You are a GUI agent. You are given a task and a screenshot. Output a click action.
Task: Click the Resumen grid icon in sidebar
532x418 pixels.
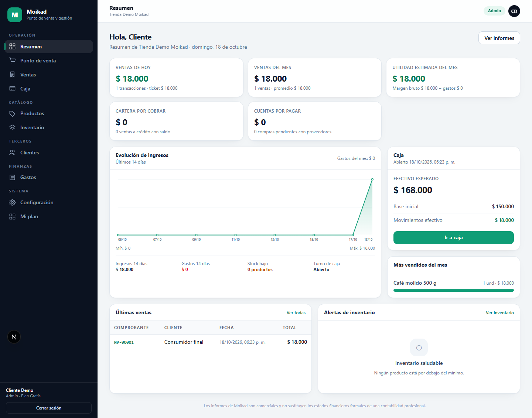pos(12,47)
